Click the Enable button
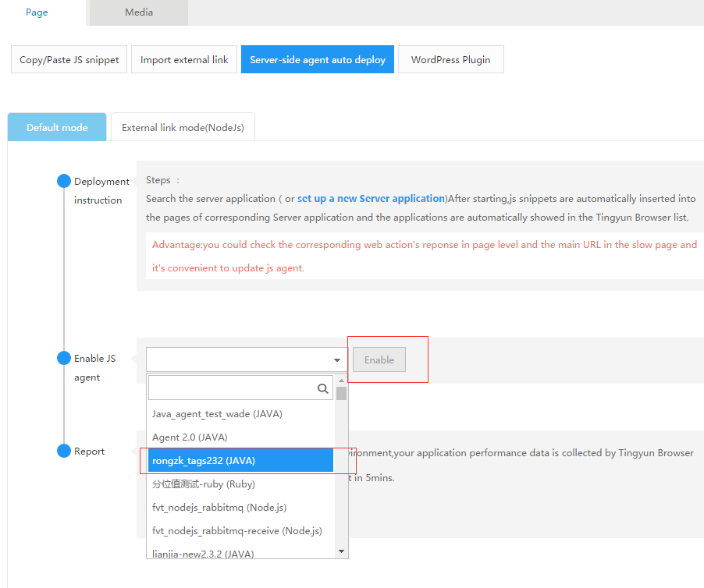 tap(379, 360)
